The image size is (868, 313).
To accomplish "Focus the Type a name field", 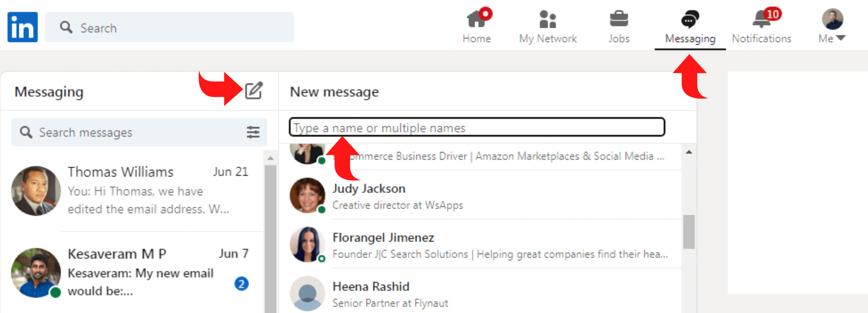I will click(x=477, y=127).
